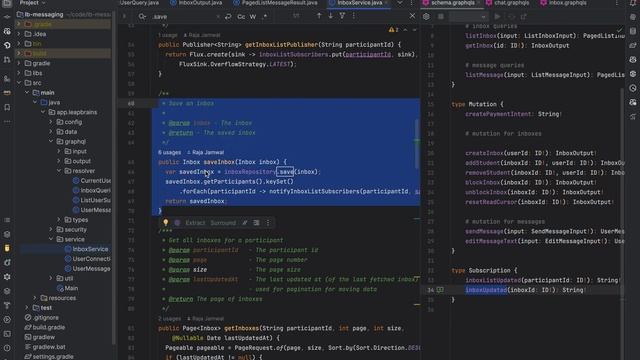Image resolution: width=640 pixels, height=360 pixels.
Task: Collapse the graphql package
Action: [51, 142]
